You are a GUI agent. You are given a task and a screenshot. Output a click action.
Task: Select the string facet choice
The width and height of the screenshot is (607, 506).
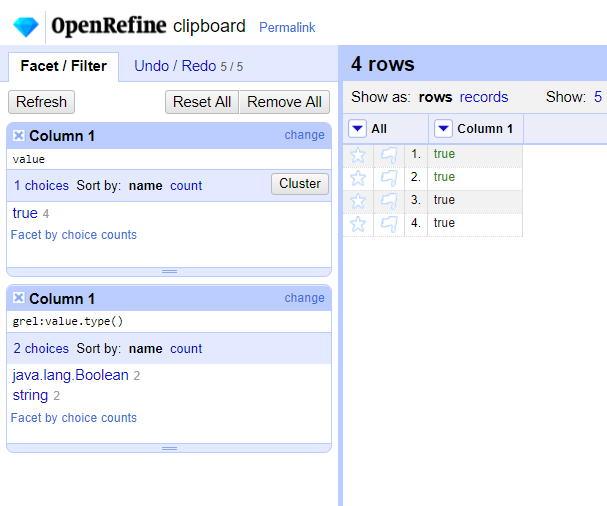[x=30, y=395]
